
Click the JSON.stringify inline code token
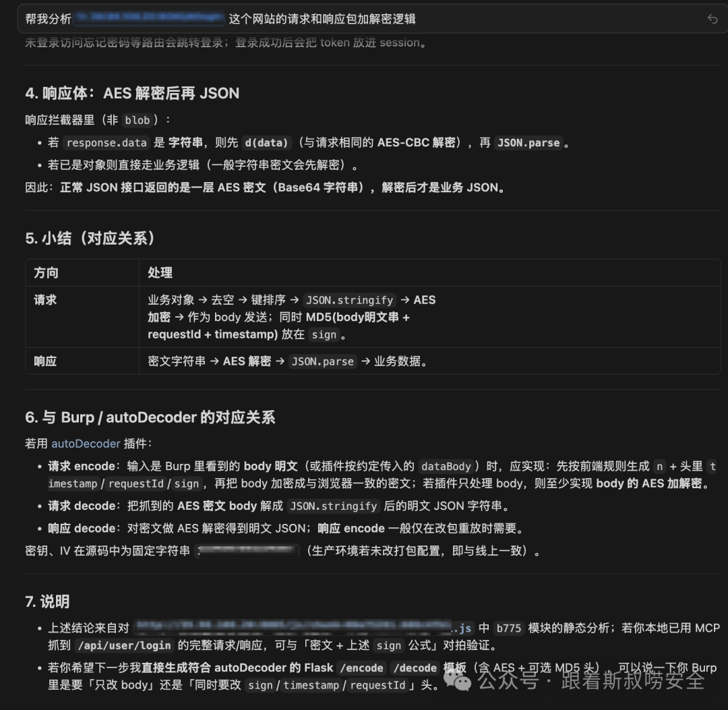348,299
